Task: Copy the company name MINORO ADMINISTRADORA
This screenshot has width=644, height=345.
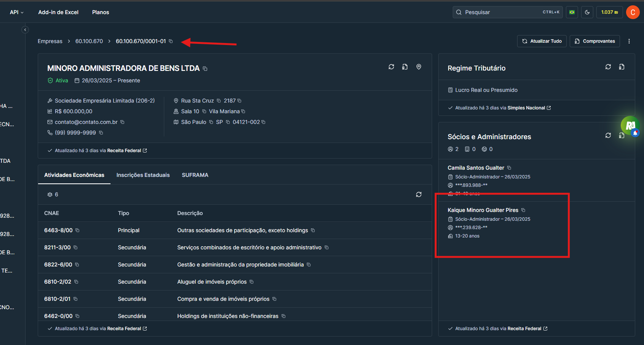Action: coord(205,69)
